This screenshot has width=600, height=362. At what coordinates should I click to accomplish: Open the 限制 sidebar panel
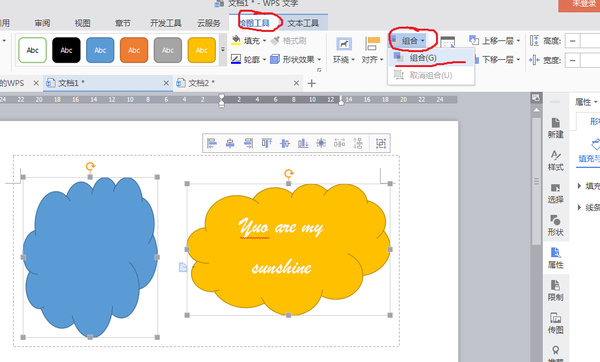coord(555,291)
